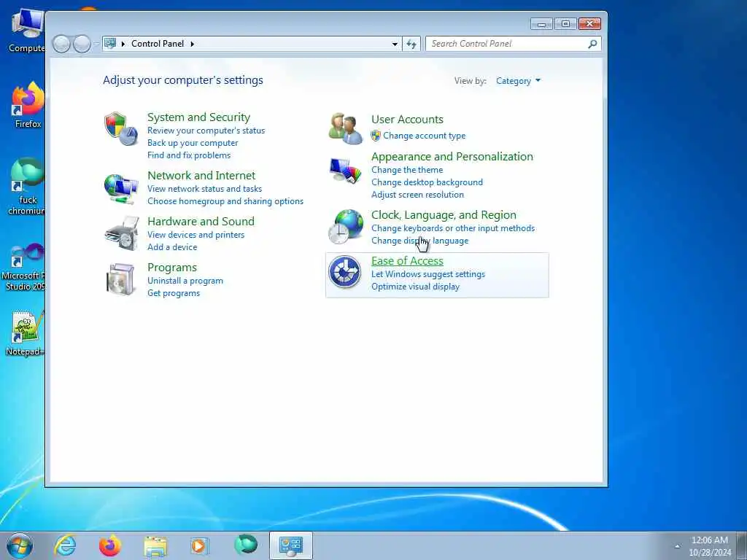Screen dimensions: 747x560
Task: Launch Firefox from the taskbar
Action: click(110, 545)
